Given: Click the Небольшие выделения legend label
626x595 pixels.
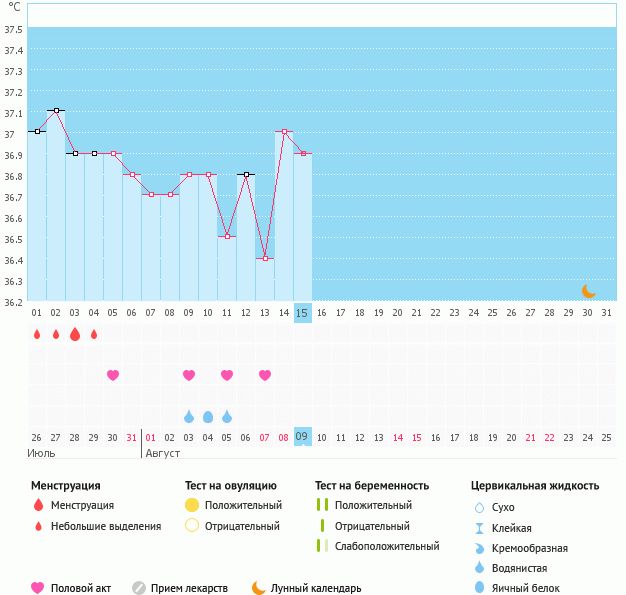Looking at the screenshot, I should pyautogui.click(x=106, y=526).
